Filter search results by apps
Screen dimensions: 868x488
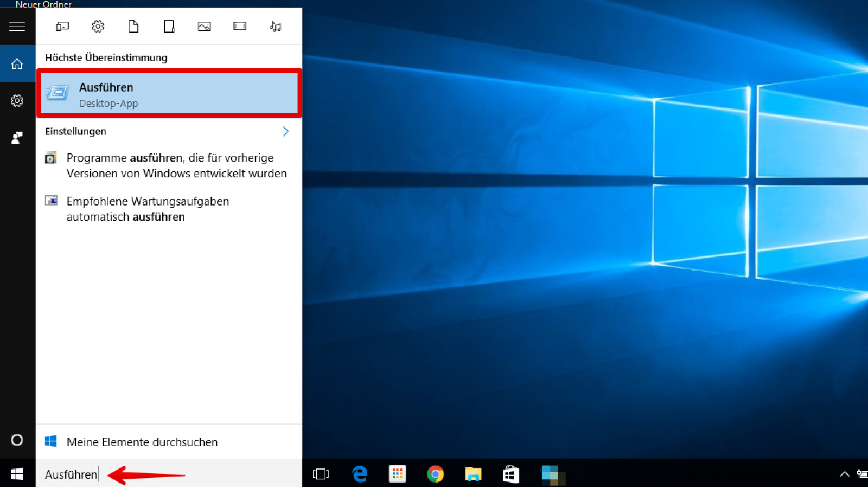coord(62,27)
